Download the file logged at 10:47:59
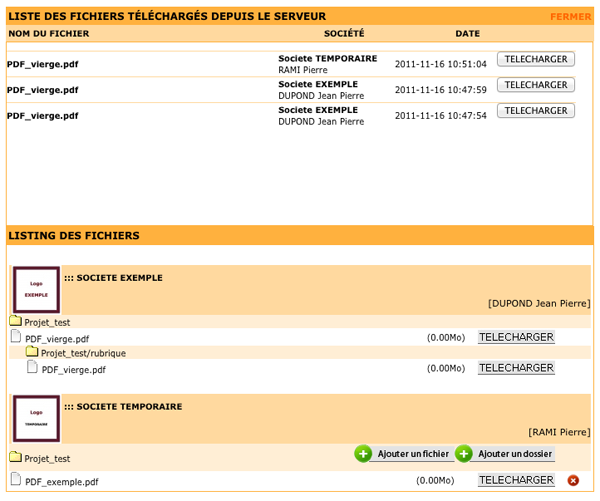This screenshot has width=600, height=501. pos(536,85)
